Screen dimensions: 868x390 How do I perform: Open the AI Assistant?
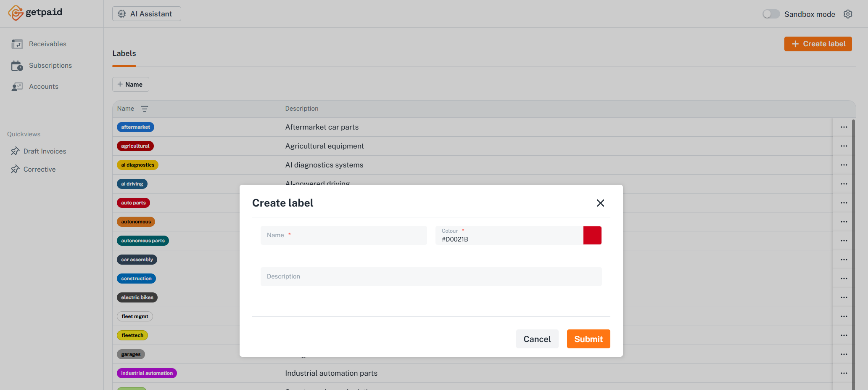click(146, 14)
